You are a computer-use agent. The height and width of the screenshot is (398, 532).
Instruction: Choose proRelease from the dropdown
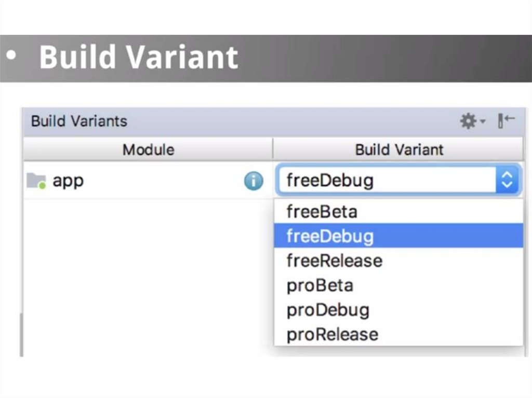(x=332, y=334)
